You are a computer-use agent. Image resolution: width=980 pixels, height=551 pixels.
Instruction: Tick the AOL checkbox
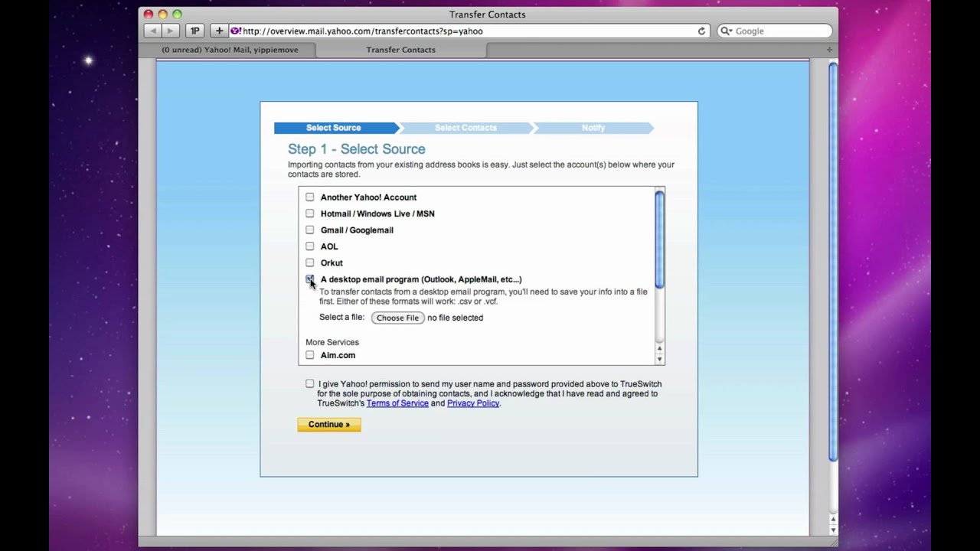[310, 246]
